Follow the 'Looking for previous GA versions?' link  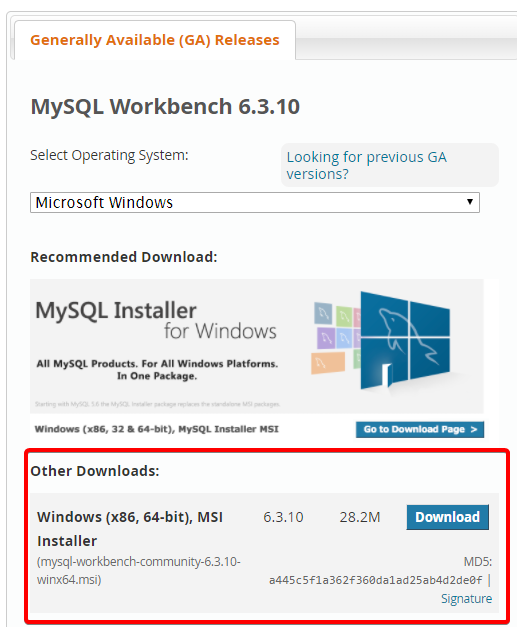366,165
